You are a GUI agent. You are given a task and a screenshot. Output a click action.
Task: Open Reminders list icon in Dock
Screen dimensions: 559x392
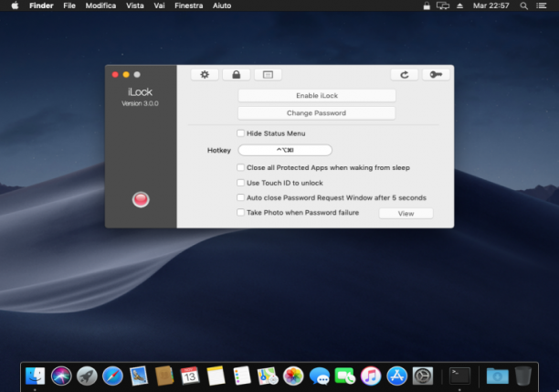[x=242, y=376]
